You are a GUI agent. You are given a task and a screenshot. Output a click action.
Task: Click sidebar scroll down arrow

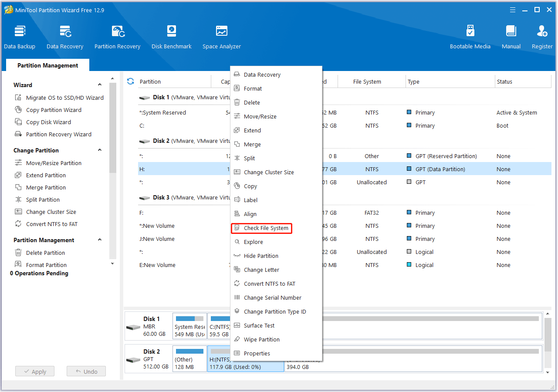point(112,263)
